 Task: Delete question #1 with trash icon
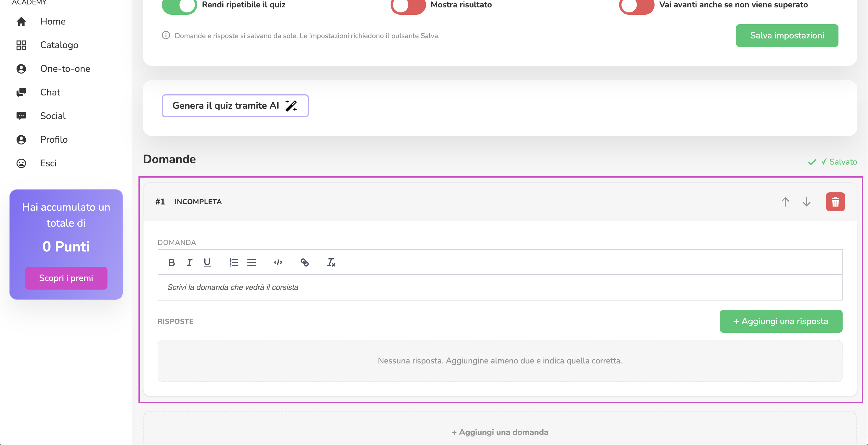click(x=835, y=202)
